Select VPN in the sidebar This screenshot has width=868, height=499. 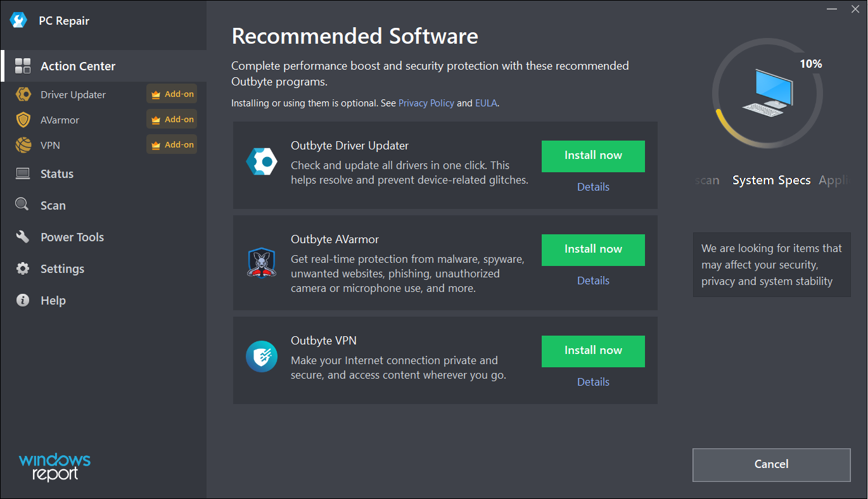tap(50, 145)
